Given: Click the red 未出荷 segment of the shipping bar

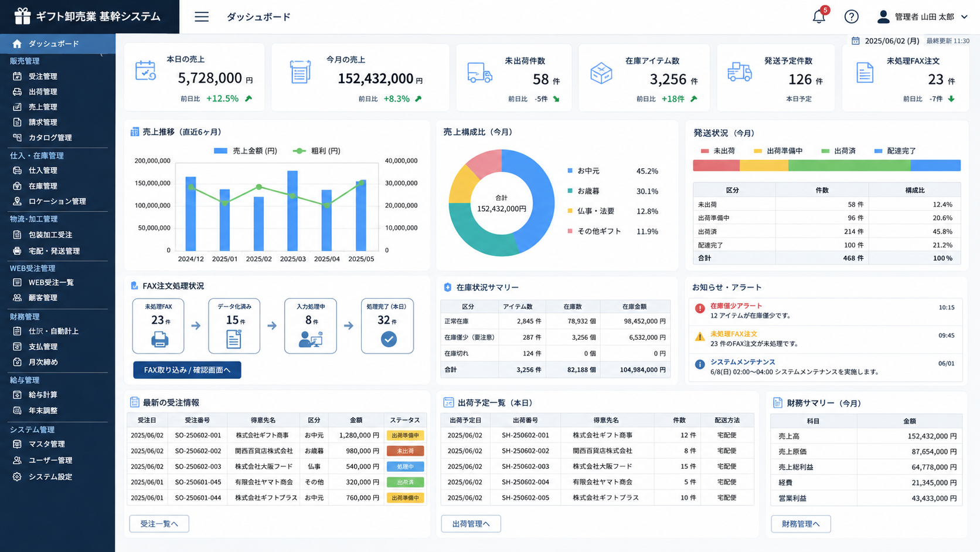Looking at the screenshot, I should (716, 165).
